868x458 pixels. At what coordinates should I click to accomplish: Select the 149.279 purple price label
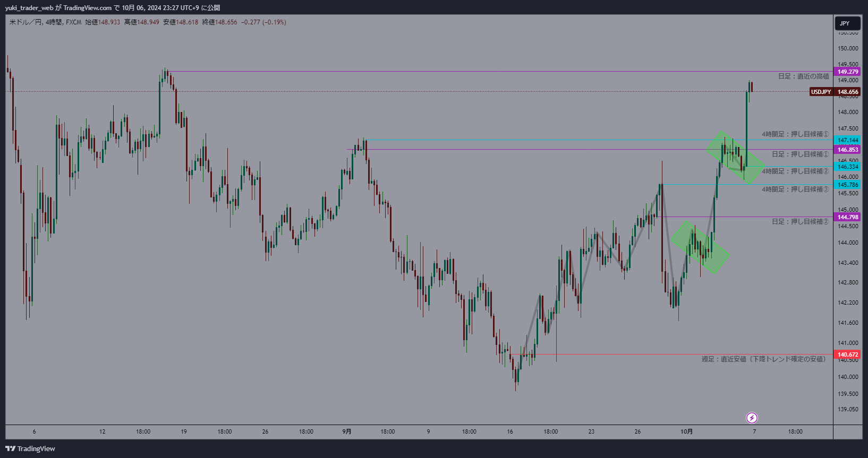848,72
